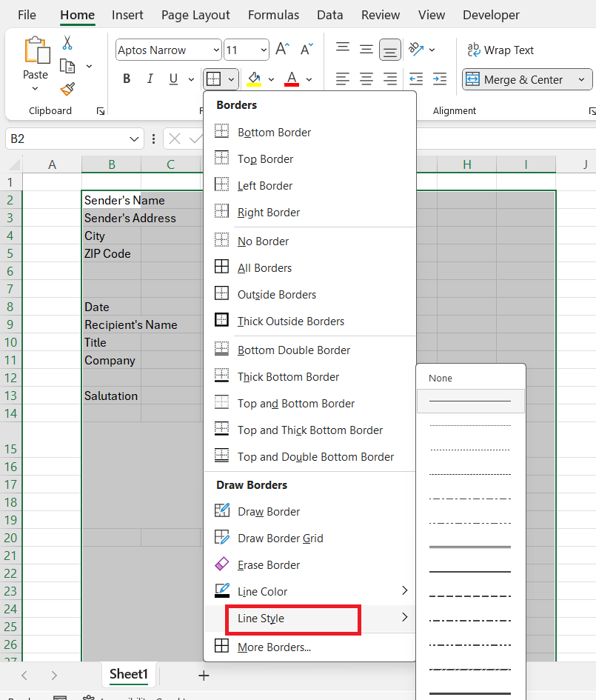This screenshot has height=700, width=596.
Task: Open the Page Layout tab
Action: [x=195, y=15]
